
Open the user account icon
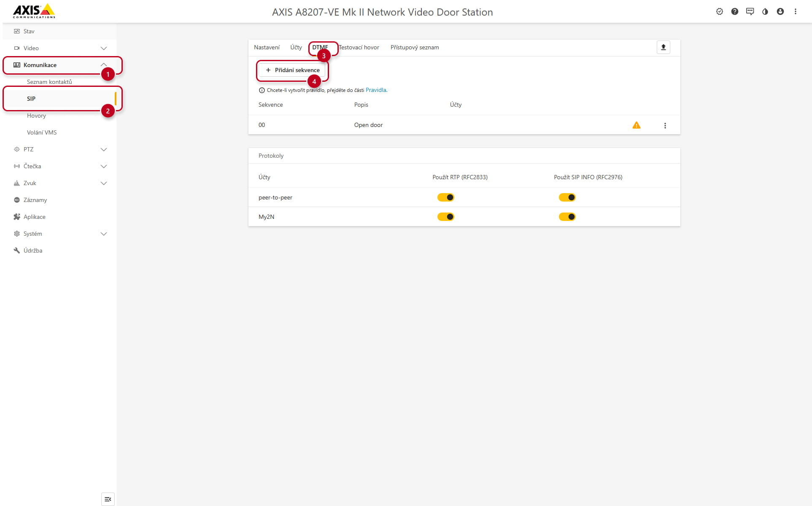[x=780, y=12]
